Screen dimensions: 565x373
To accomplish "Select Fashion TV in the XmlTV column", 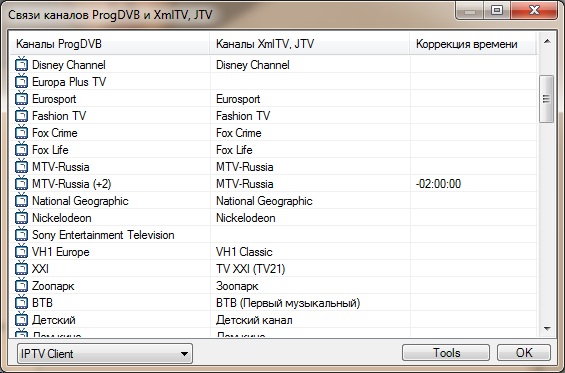I will [243, 116].
